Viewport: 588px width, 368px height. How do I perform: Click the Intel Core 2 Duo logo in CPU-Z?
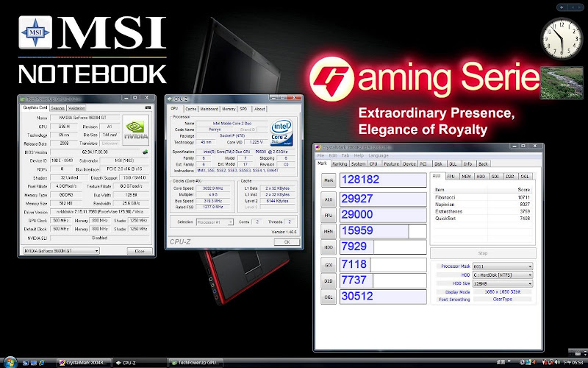coord(282,132)
